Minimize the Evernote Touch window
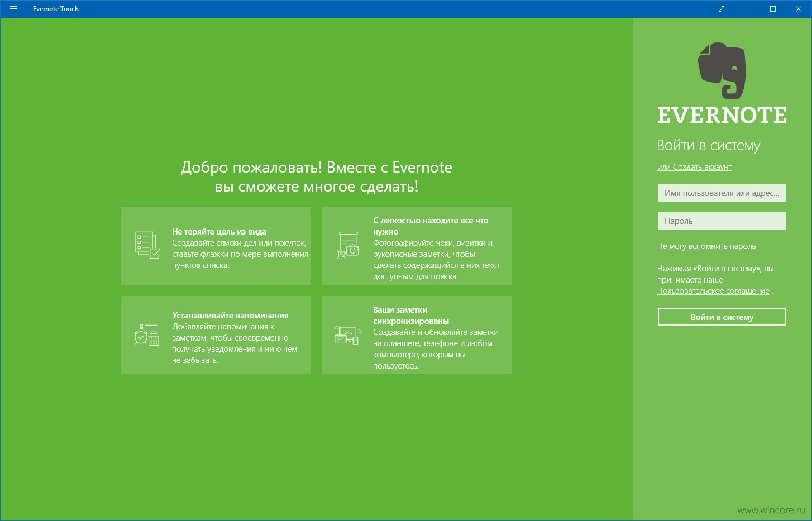The width and height of the screenshot is (812, 521). click(x=747, y=9)
